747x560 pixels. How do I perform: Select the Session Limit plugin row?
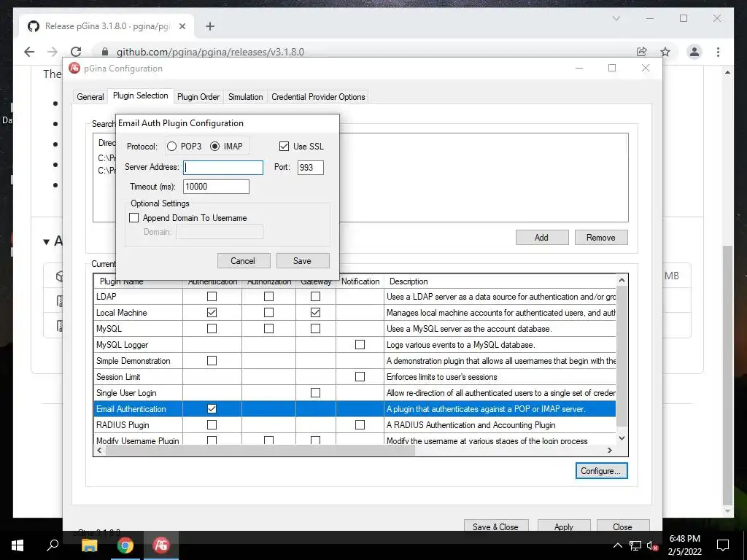coord(355,377)
